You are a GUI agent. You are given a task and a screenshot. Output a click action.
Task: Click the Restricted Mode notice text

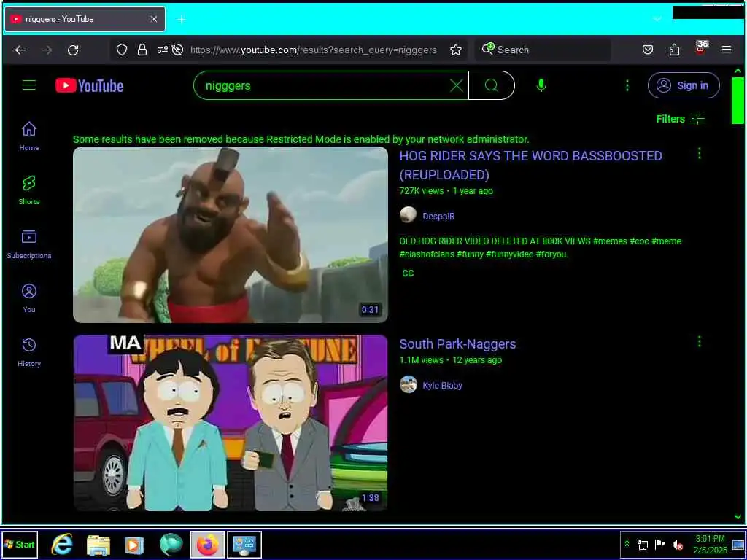[x=301, y=139]
